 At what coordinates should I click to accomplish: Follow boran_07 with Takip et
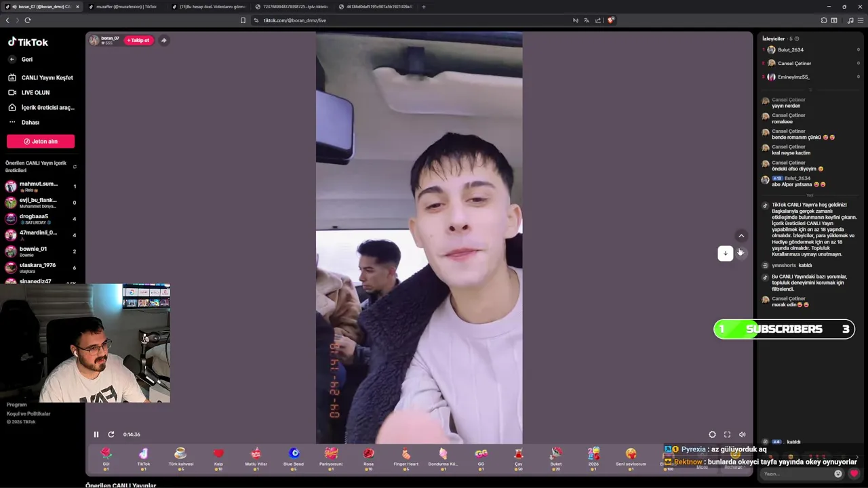138,40
